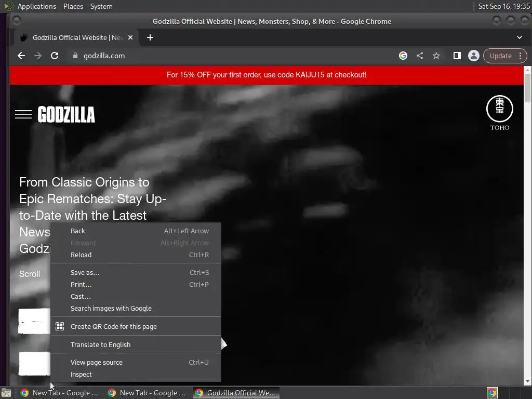Select Save as... in the context menu
The image size is (532, 399).
(x=136, y=272)
